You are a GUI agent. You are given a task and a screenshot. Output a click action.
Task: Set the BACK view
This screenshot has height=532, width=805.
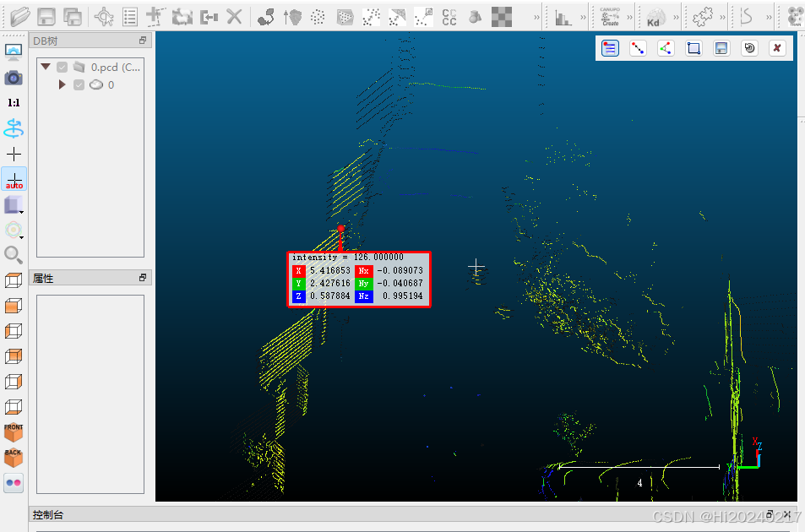pyautogui.click(x=14, y=458)
